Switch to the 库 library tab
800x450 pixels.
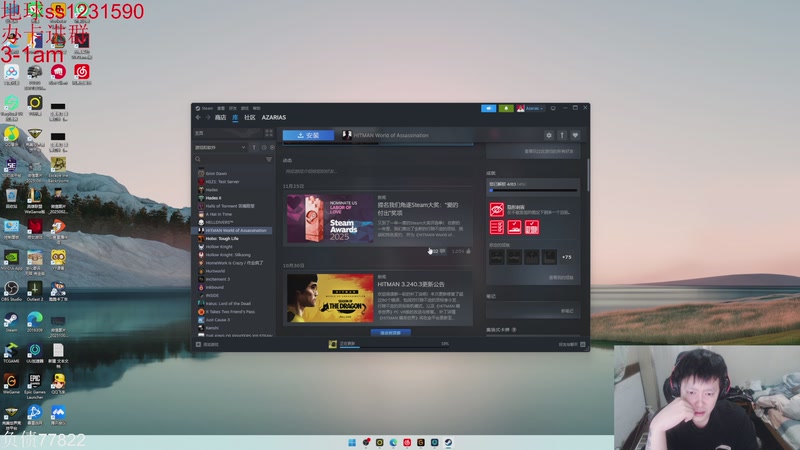(x=235, y=117)
